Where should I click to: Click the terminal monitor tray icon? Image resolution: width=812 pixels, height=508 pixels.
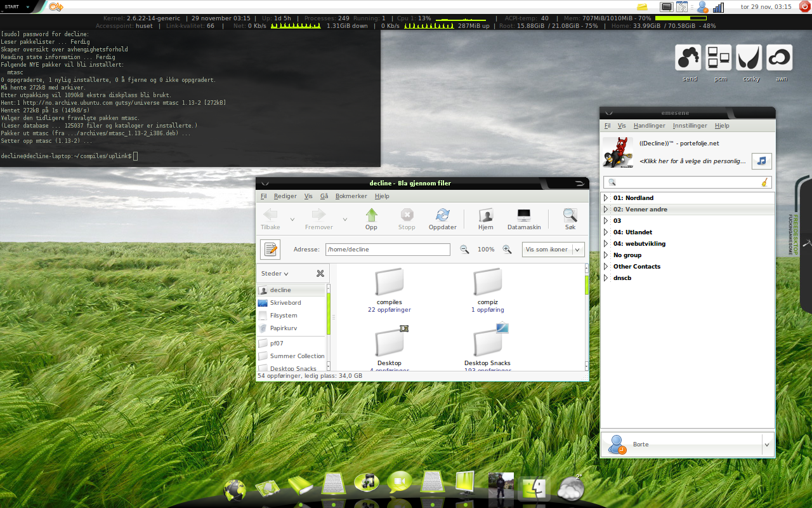(667, 7)
